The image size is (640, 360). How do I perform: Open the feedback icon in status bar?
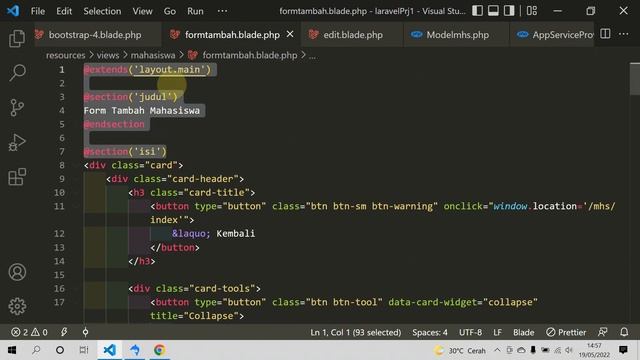[603, 332]
